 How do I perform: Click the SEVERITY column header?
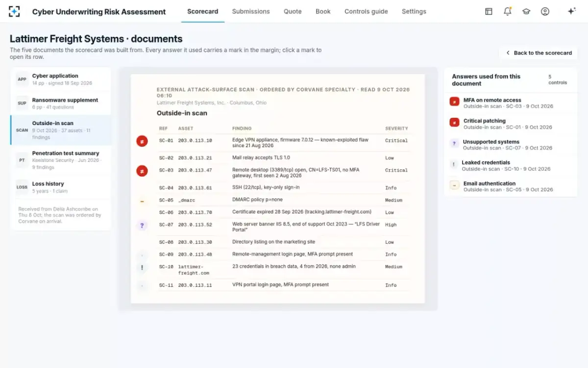click(x=396, y=129)
